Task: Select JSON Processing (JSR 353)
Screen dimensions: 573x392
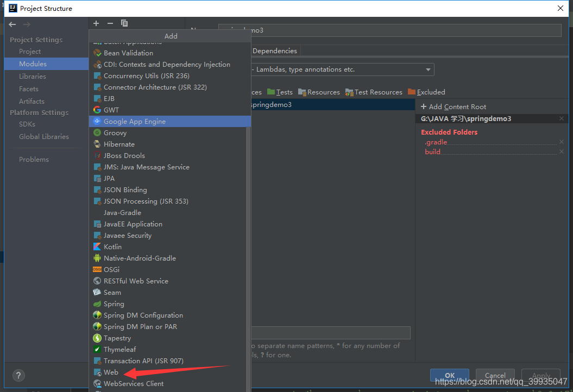Action: coord(170,201)
